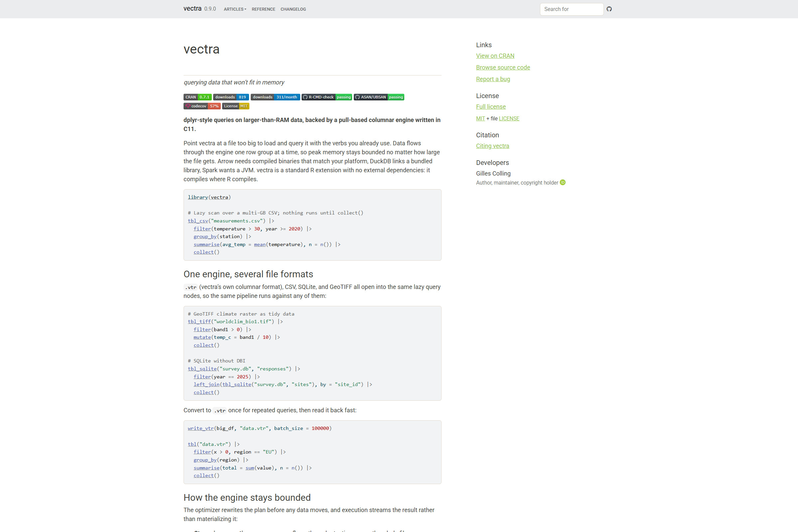Click the "How the engine stays bounded" heading
798x532 pixels.
247,497
